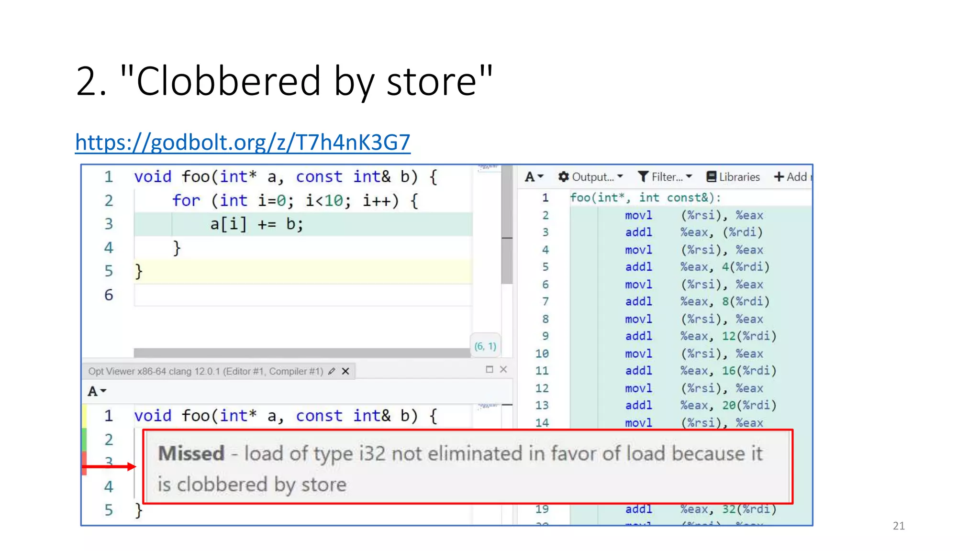980x551 pixels.
Task: Click the editor horizontal scrollbar
Action: 301,353
